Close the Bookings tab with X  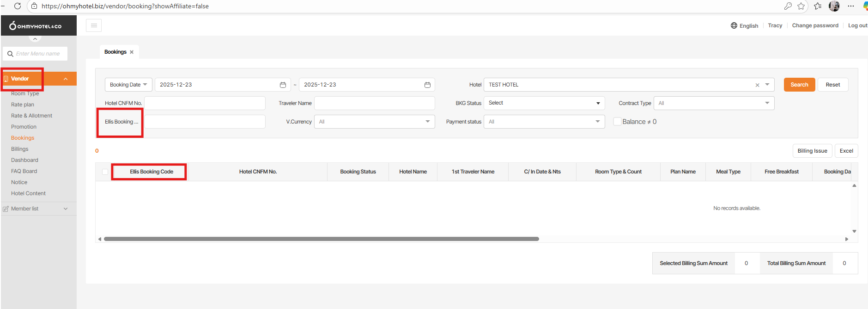(x=132, y=52)
